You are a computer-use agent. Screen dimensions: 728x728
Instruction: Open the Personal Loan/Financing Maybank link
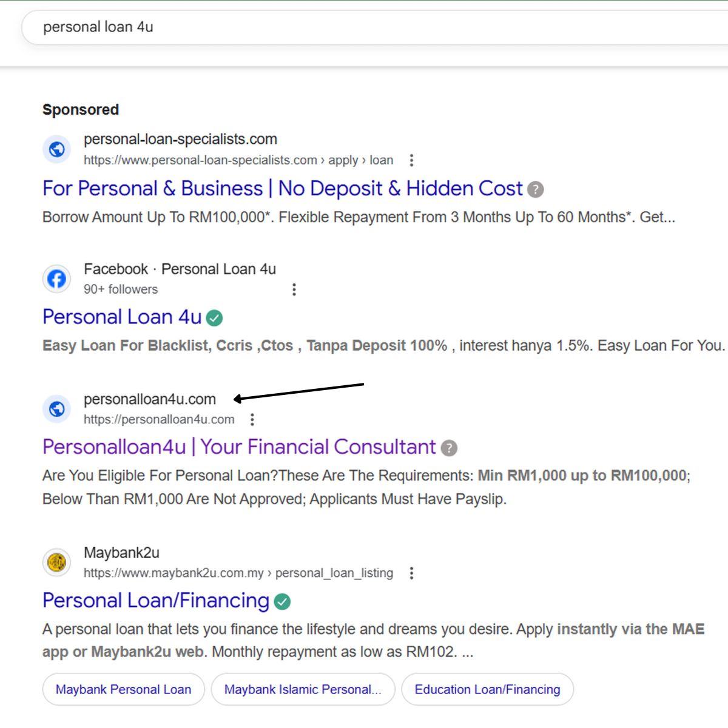click(156, 601)
